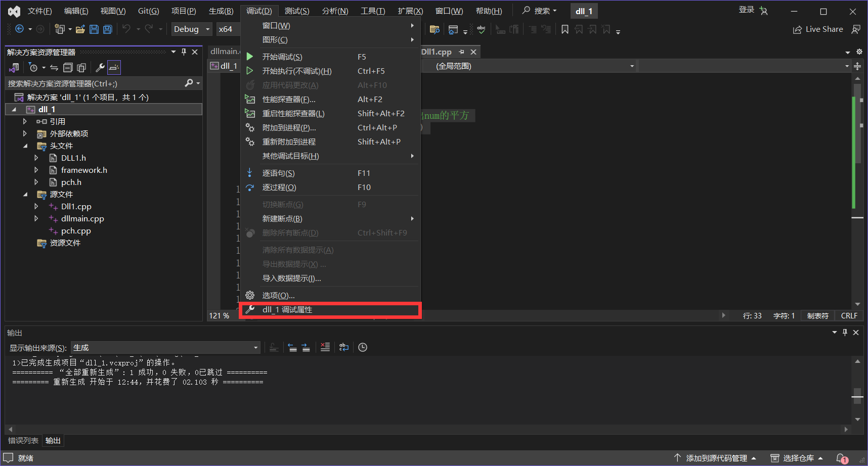Open the 显示输出来源 dropdown showing 生成
This screenshot has height=466, width=868.
click(x=165, y=348)
